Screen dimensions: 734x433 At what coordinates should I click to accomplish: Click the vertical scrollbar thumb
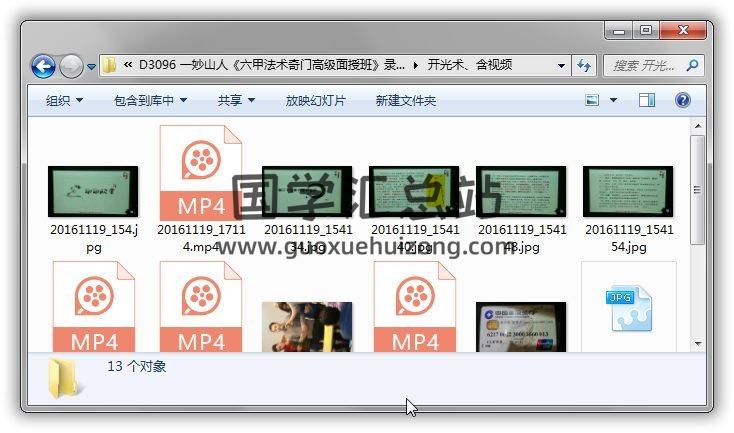(698, 190)
